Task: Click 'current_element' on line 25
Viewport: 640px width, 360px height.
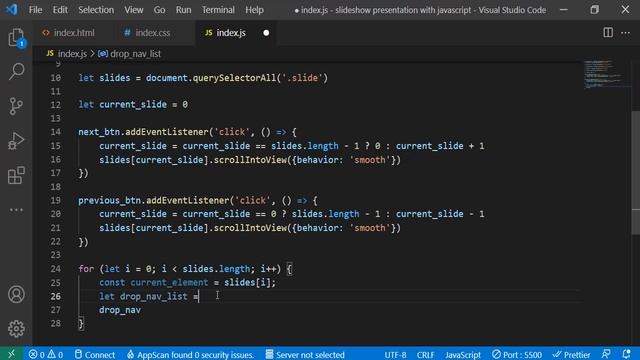Action: pyautogui.click(x=169, y=282)
